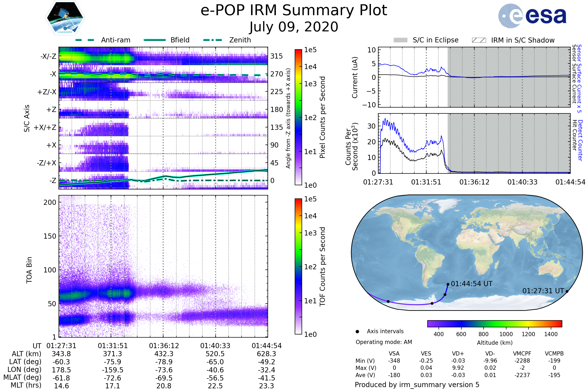Image resolution: width=588 pixels, height=392 pixels.
Task: Click the Axis intervals black dot marker
Action: (x=357, y=331)
